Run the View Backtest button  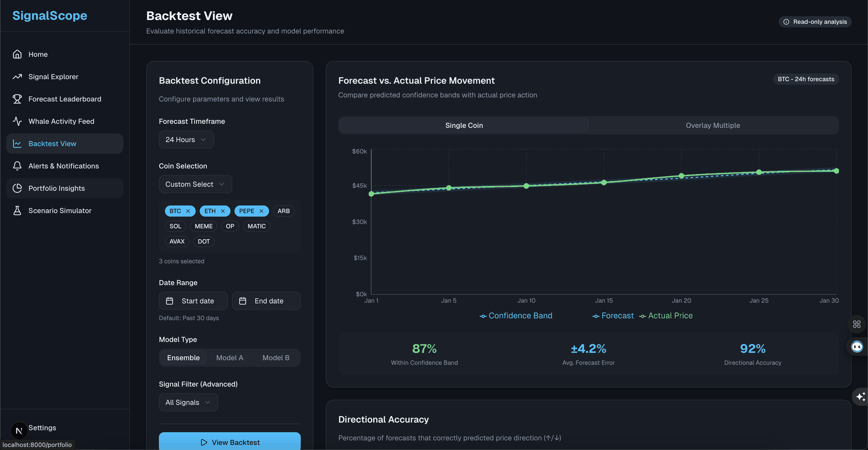coord(229,441)
